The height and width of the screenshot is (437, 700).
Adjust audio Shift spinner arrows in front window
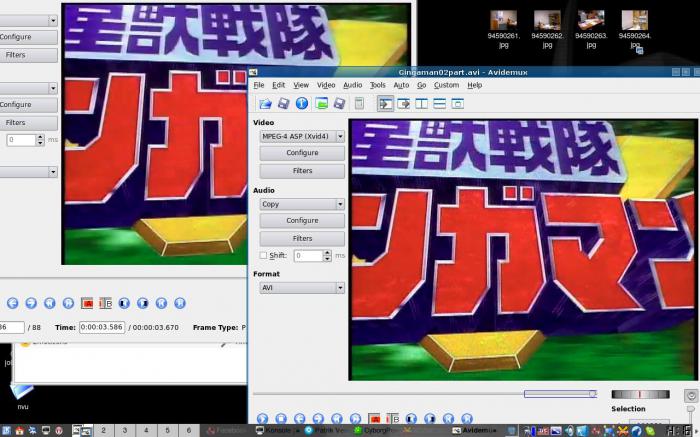pos(327,255)
